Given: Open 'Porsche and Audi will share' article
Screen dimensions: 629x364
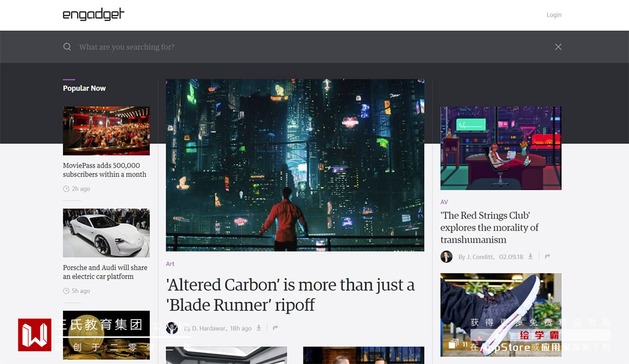Looking at the screenshot, I should [105, 272].
